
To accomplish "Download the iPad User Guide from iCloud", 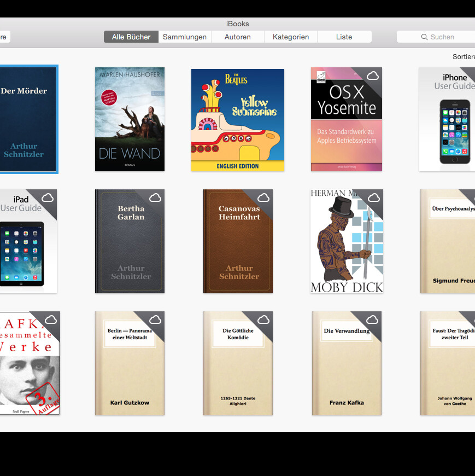I will click(x=48, y=198).
